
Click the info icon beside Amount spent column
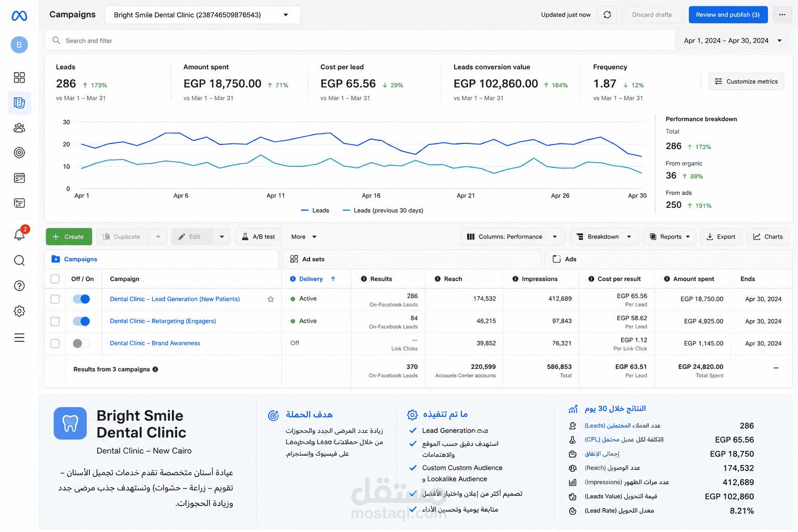(x=667, y=279)
